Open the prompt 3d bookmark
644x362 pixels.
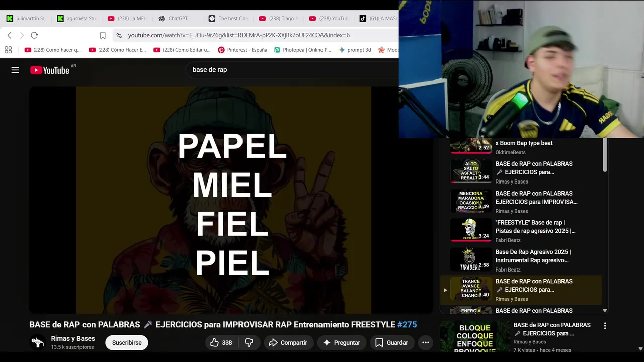point(355,50)
